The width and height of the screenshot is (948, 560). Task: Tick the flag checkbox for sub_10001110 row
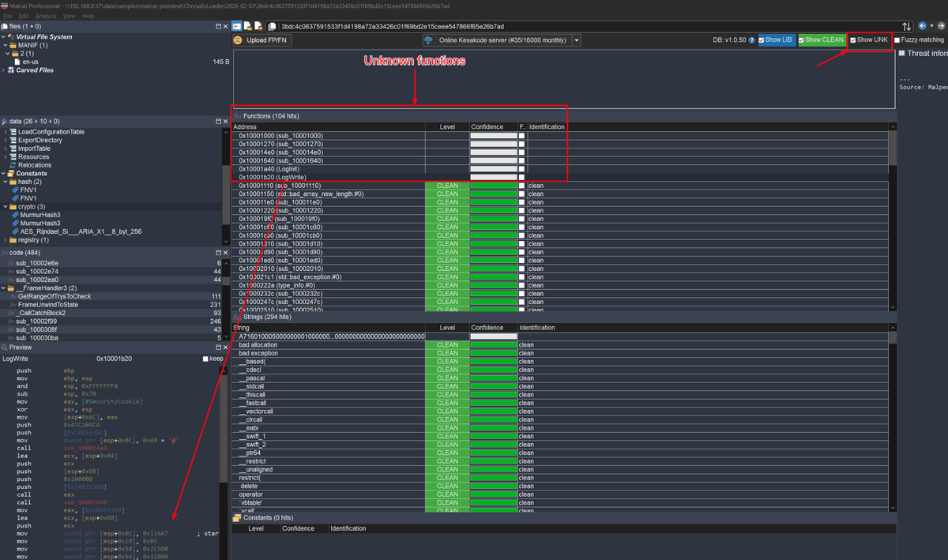[x=521, y=186]
